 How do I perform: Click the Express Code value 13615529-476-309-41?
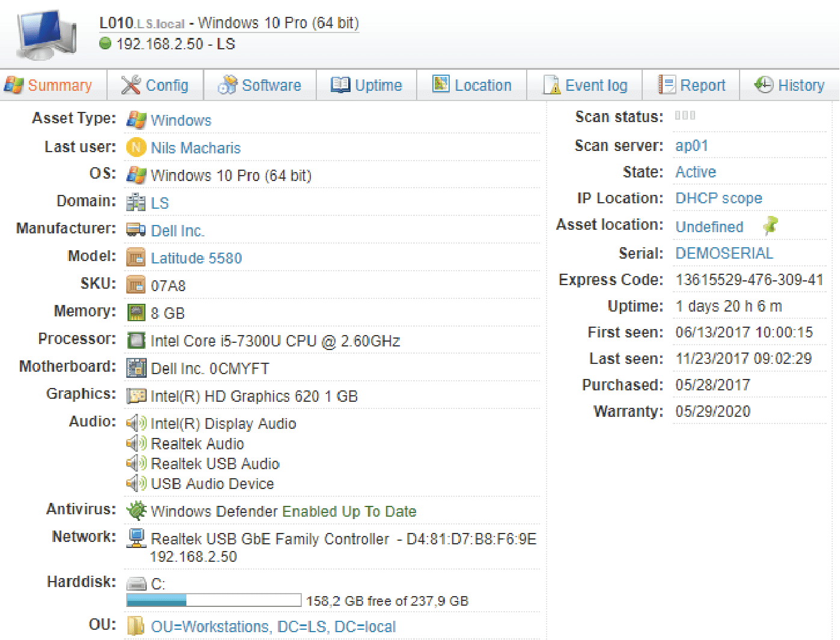tap(749, 280)
